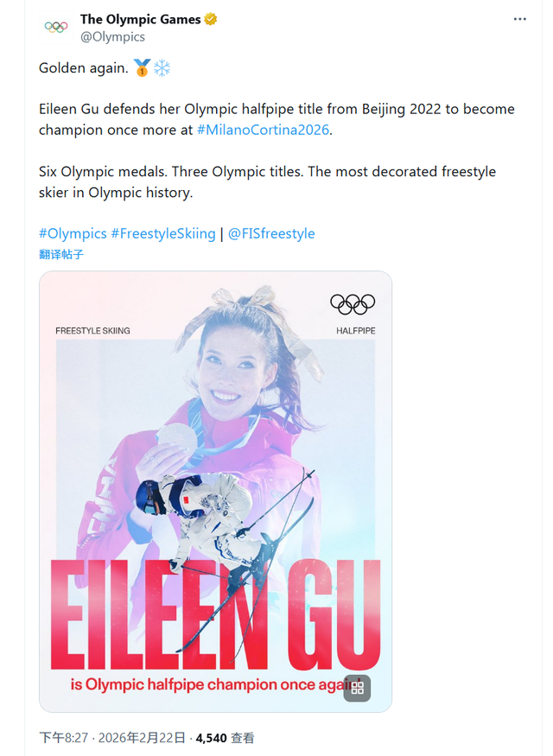Open the #Olympics hashtag
The image size is (553, 756).
pos(72,233)
